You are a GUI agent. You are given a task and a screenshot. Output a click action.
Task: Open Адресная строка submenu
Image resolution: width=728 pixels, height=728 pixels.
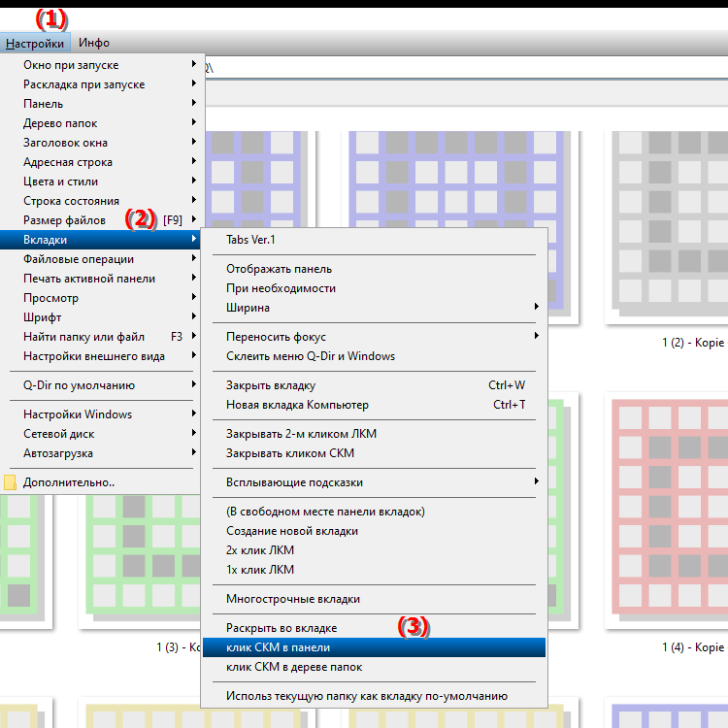(x=101, y=162)
